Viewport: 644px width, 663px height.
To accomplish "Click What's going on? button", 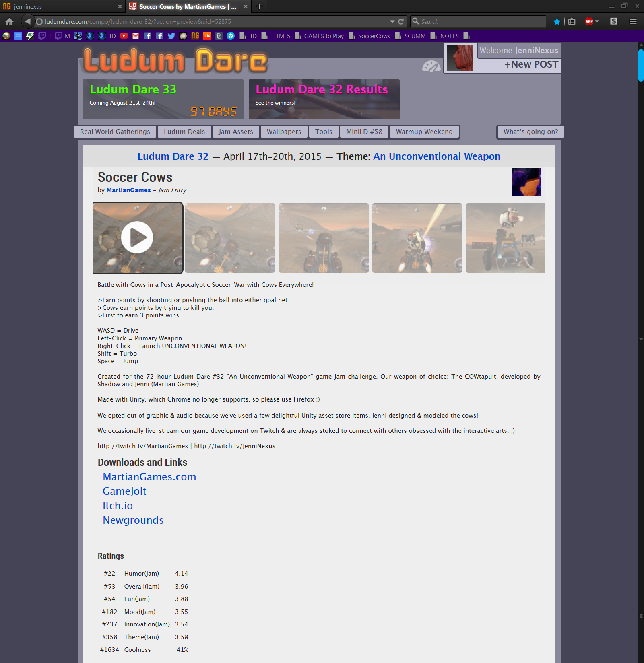I will click(x=530, y=132).
